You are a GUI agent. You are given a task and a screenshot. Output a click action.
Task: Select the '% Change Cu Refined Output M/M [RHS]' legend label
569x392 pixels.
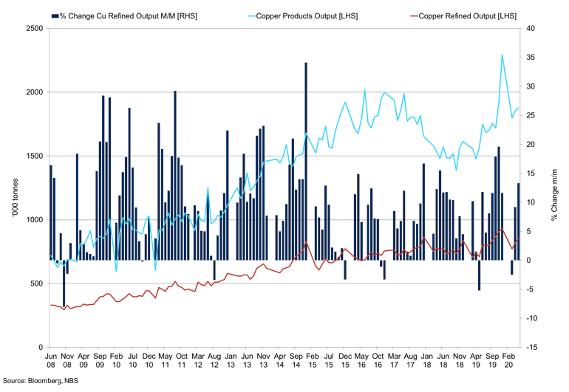[129, 16]
